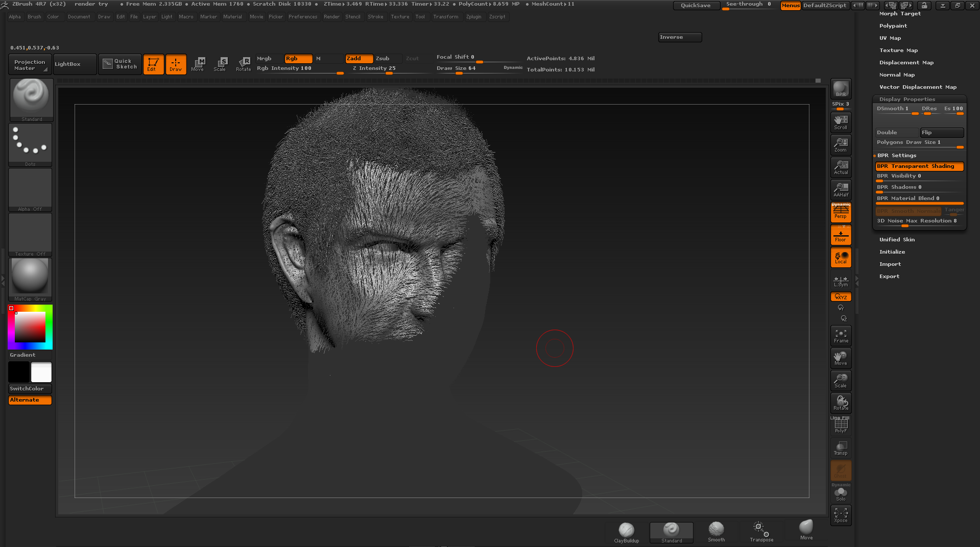Click the right shelf Rotate view icon
Viewport: 980px width, 547px height.
pos(841,403)
